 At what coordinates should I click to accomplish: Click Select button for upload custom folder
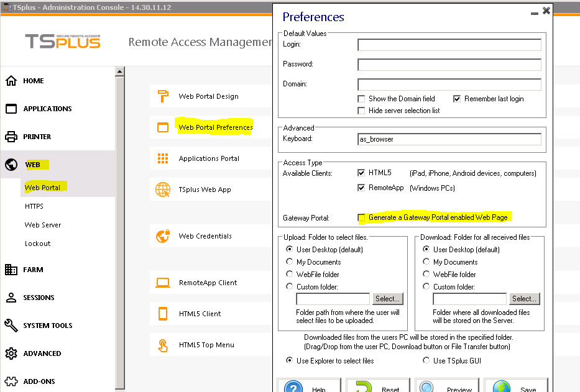pyautogui.click(x=387, y=299)
